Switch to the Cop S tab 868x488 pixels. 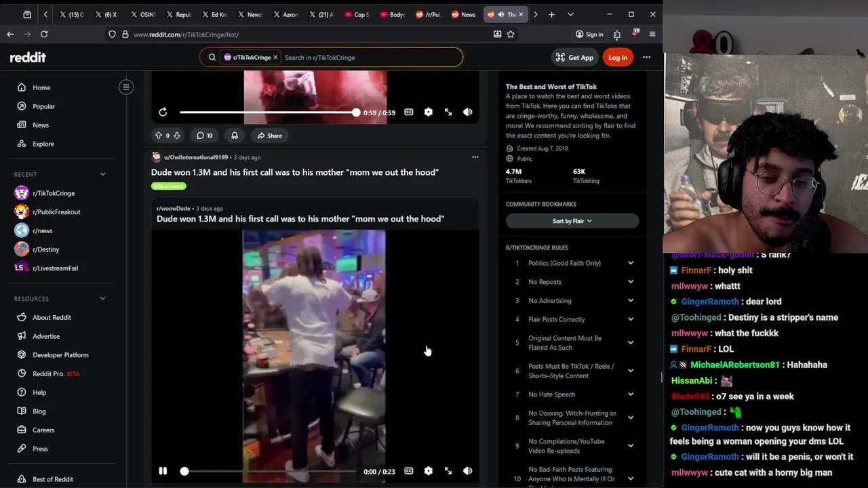point(357,14)
